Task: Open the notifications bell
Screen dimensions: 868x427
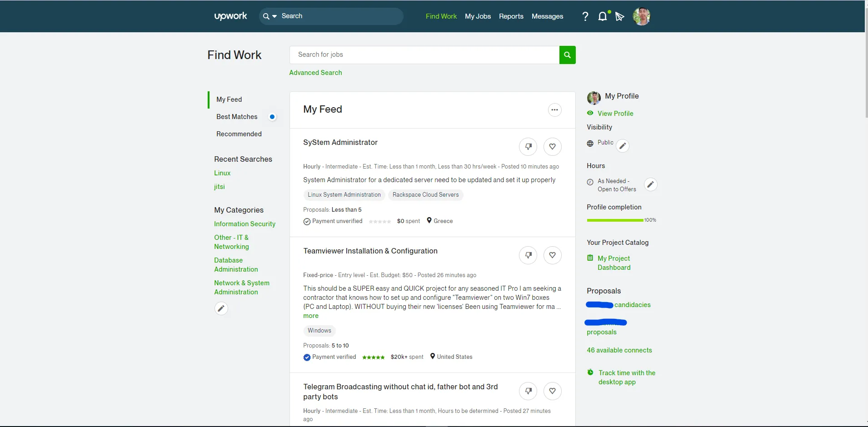Action: pos(603,16)
